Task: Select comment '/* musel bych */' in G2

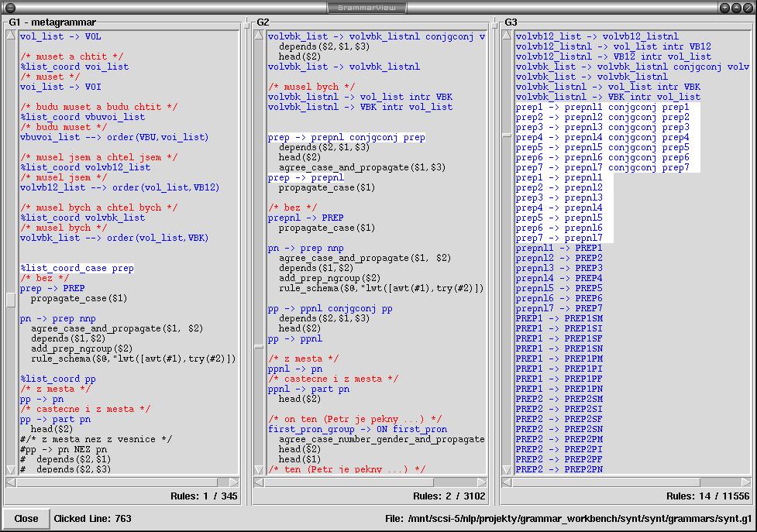Action: 311,87
